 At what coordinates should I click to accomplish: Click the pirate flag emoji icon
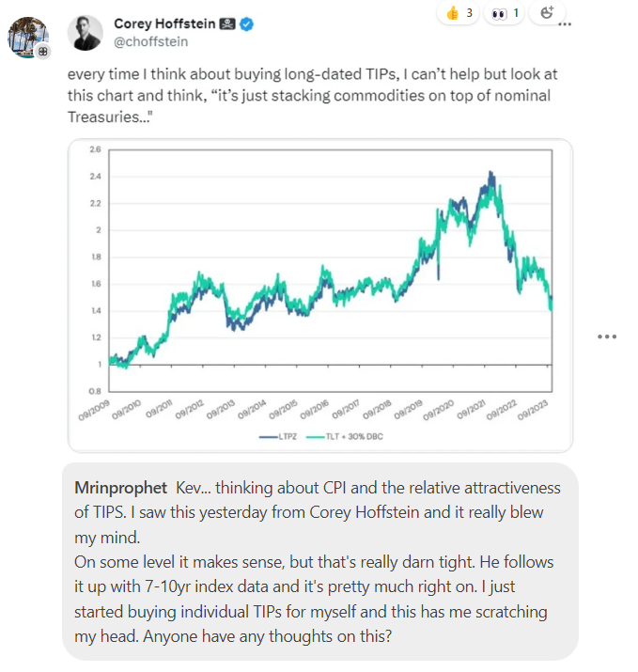pos(227,24)
